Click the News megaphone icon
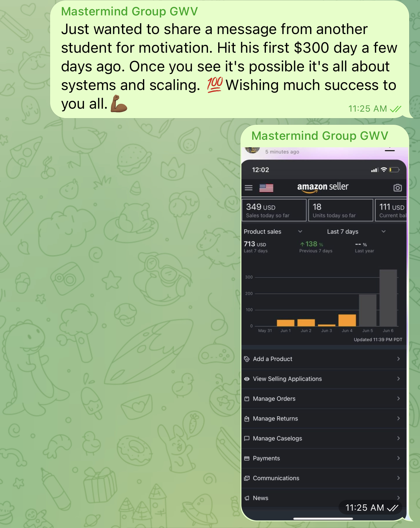The width and height of the screenshot is (420, 528). point(247,498)
